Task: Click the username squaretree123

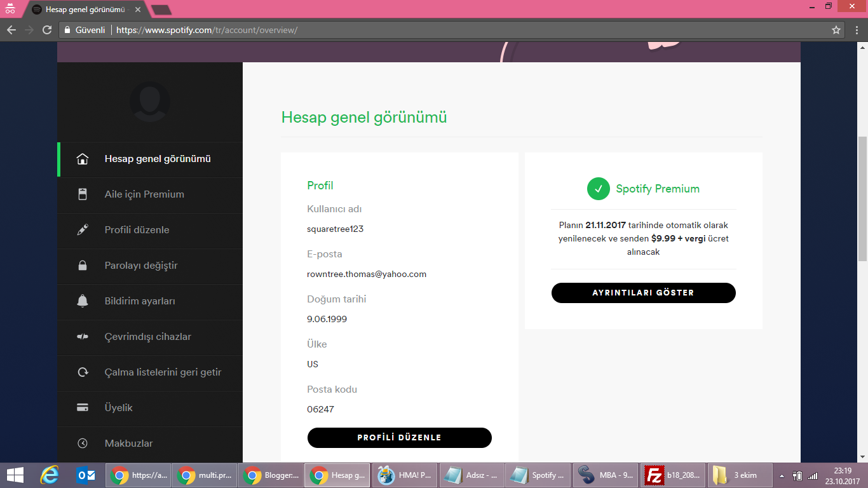Action: [335, 229]
